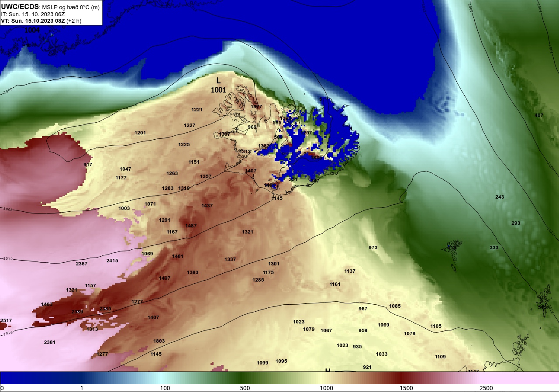Click the height value 1167
559x392 pixels.
tap(172, 232)
